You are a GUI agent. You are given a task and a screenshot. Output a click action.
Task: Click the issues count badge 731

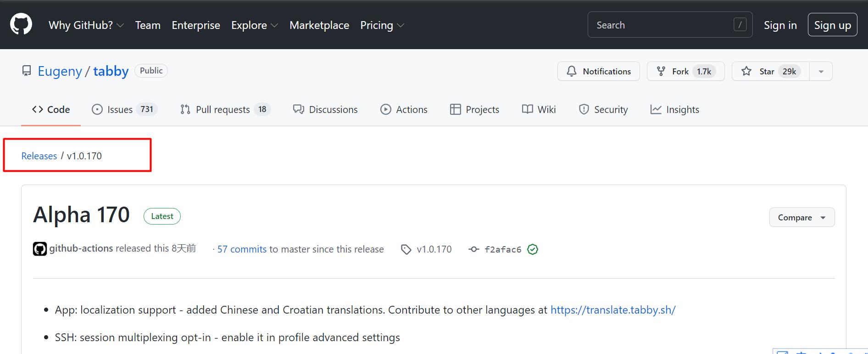(147, 109)
